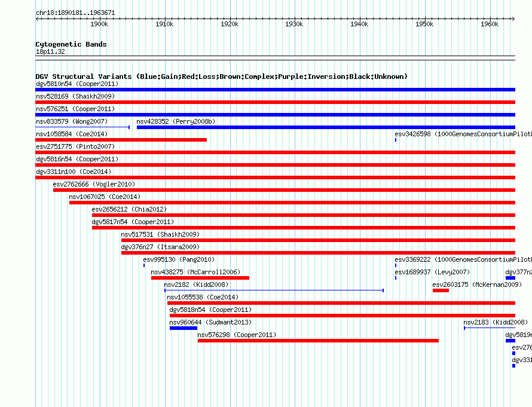532x407 pixels.
Task: Click the esv995130 (Pang2010) label
Action: (x=179, y=259)
